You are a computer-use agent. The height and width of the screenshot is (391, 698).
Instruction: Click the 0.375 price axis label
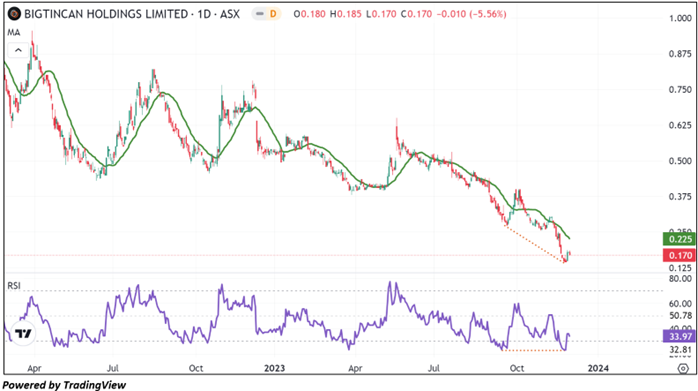680,196
